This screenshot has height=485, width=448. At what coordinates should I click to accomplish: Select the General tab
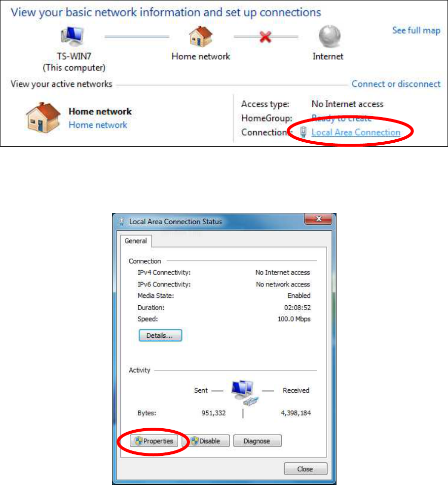(136, 241)
